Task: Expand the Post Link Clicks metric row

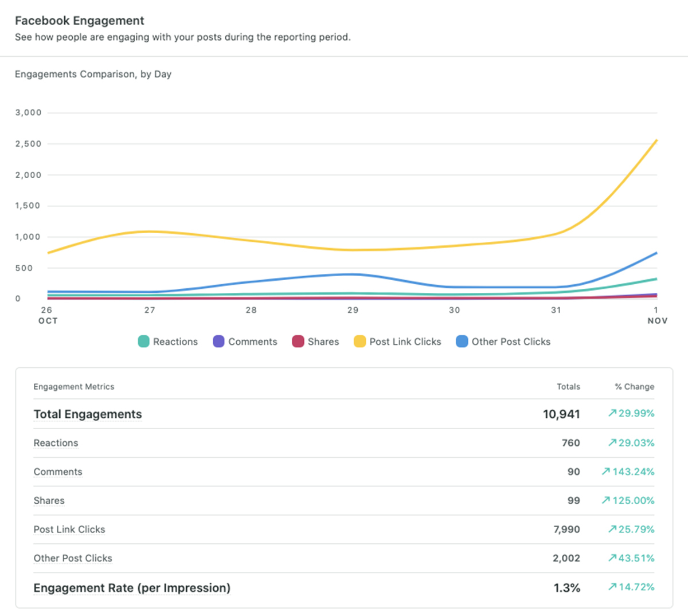Action: [69, 529]
